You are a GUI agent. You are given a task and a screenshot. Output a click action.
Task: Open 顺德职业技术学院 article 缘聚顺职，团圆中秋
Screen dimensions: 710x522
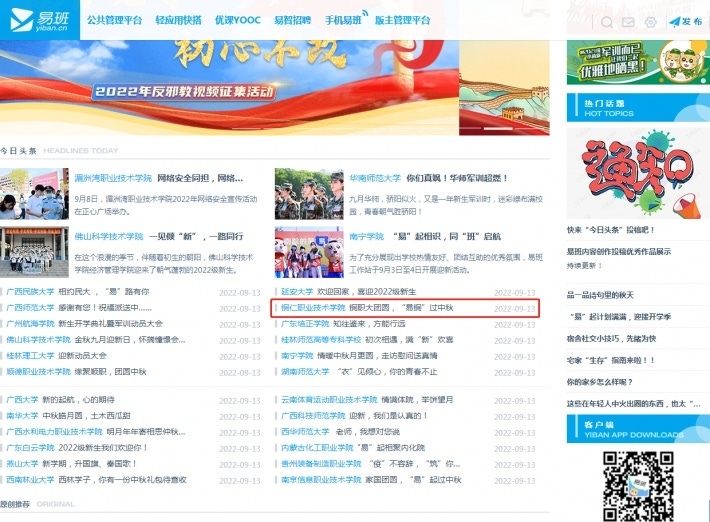(110, 372)
